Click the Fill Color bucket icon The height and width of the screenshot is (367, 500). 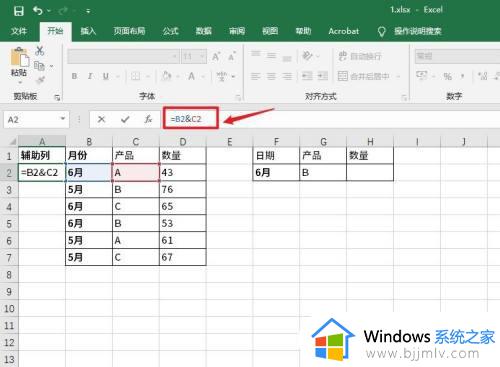(x=166, y=76)
